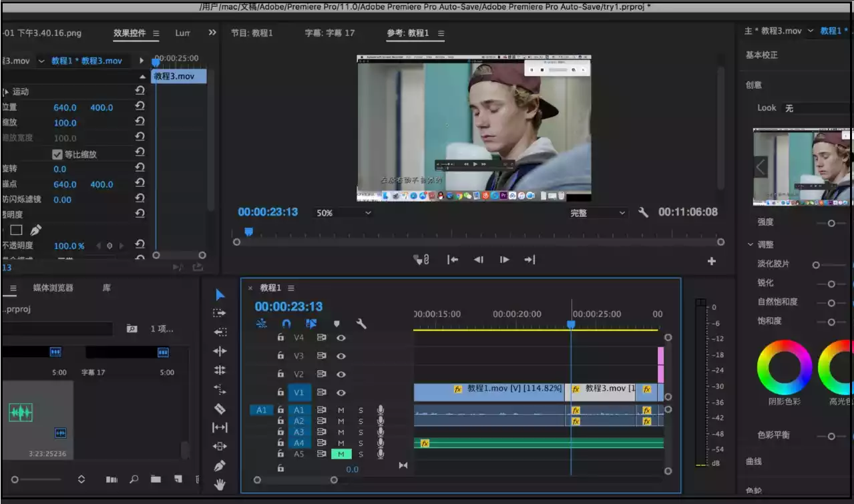Open source clip dropdown beside 3.mov
This screenshot has height=504, width=854.
tap(41, 61)
